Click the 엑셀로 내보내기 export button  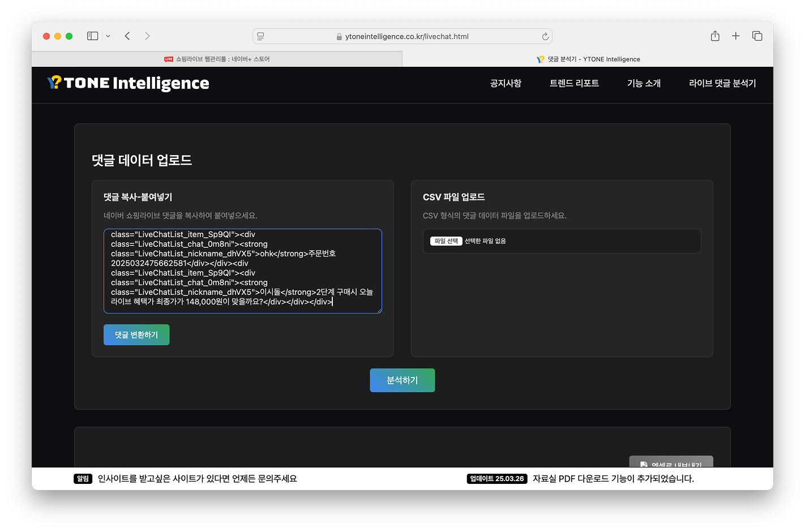coord(671,462)
